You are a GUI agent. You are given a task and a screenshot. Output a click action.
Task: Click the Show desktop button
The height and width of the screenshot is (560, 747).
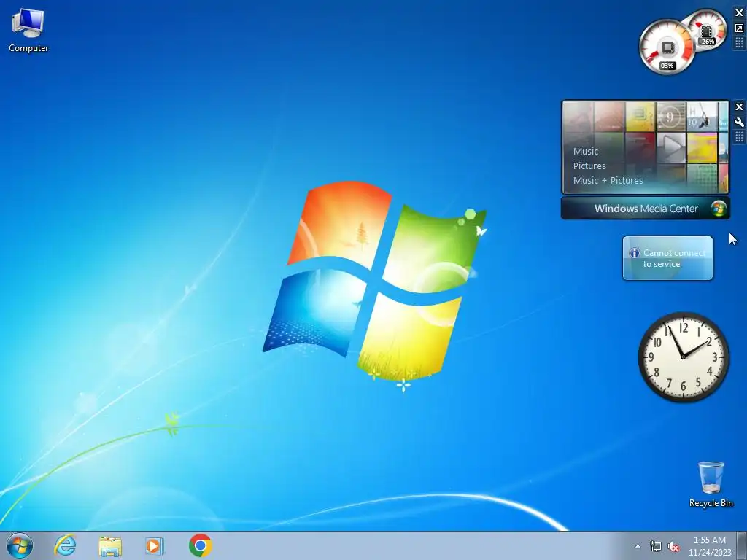[x=742, y=545]
